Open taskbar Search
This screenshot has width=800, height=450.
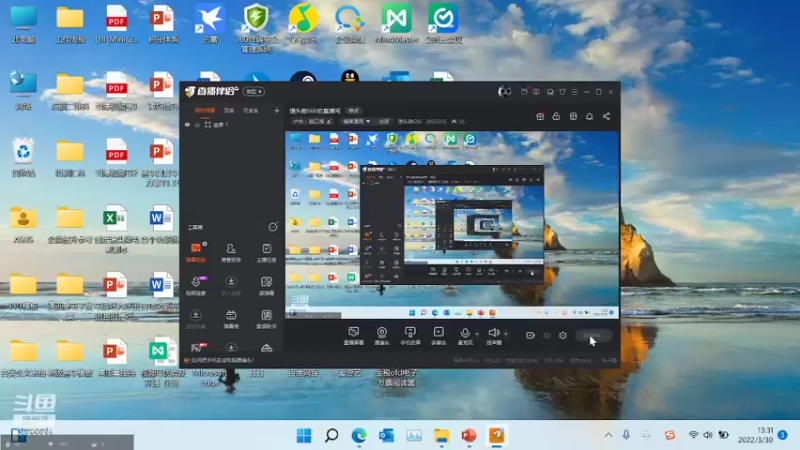coord(332,435)
